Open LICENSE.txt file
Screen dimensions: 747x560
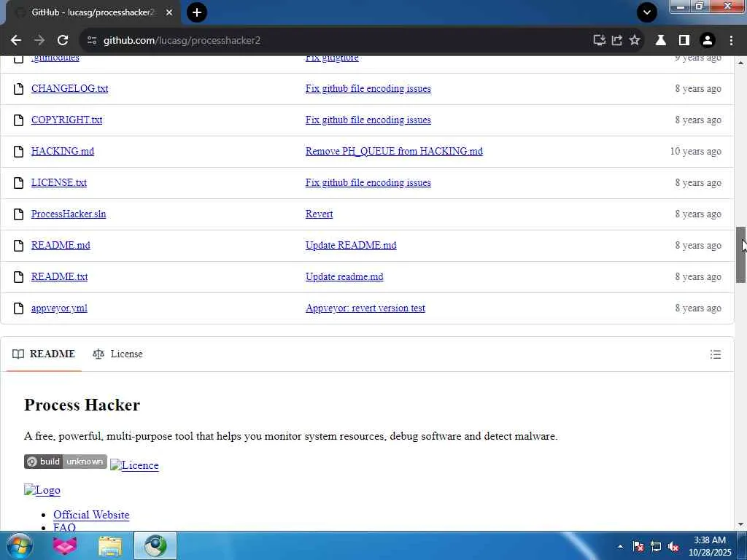[59, 183]
